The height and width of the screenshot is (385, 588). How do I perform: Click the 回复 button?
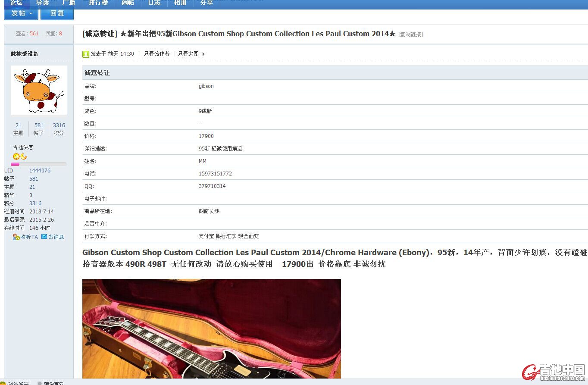click(x=57, y=13)
